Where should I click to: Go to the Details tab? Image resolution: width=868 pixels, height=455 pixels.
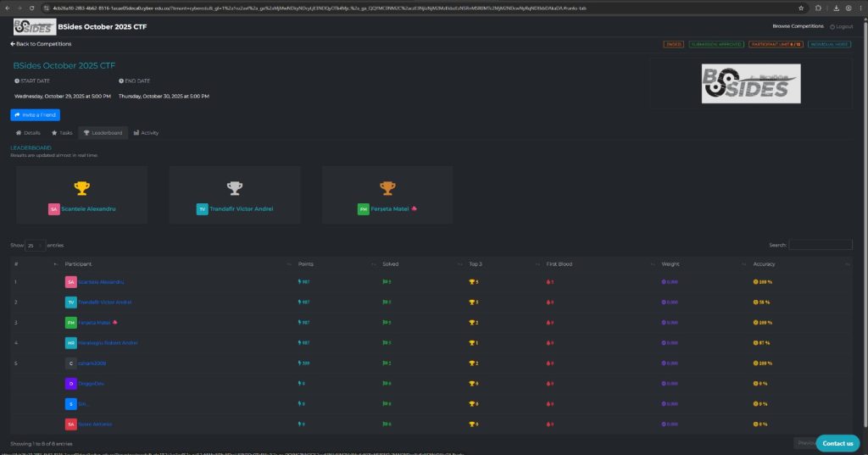pyautogui.click(x=28, y=133)
